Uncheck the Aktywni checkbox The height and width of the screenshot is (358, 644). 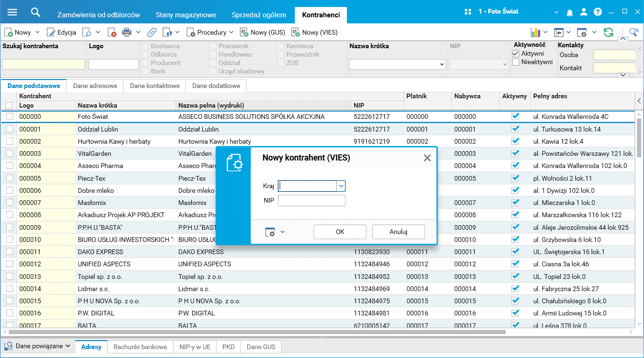[516, 54]
